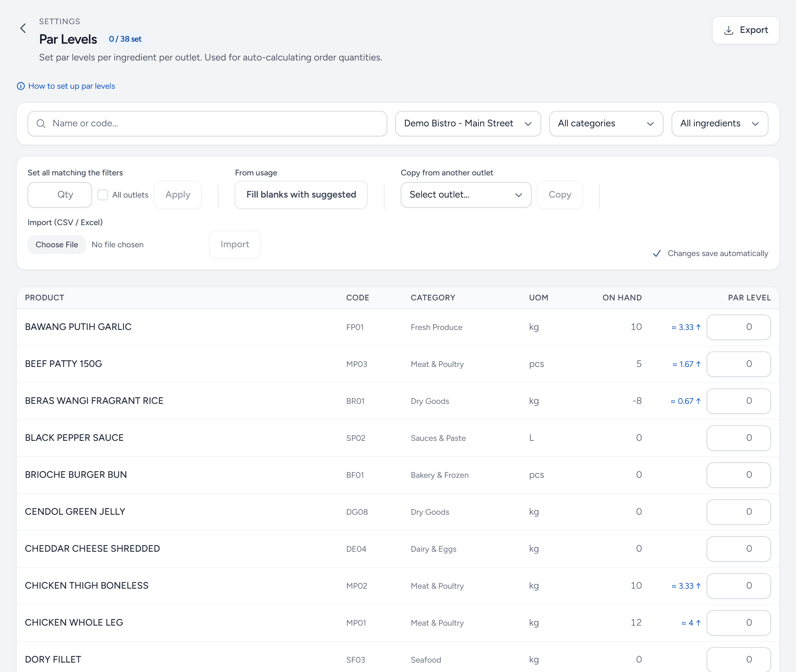Apply suggested 0.67 par for Beras Wangi Rice
The width and height of the screenshot is (796, 672).
point(685,401)
